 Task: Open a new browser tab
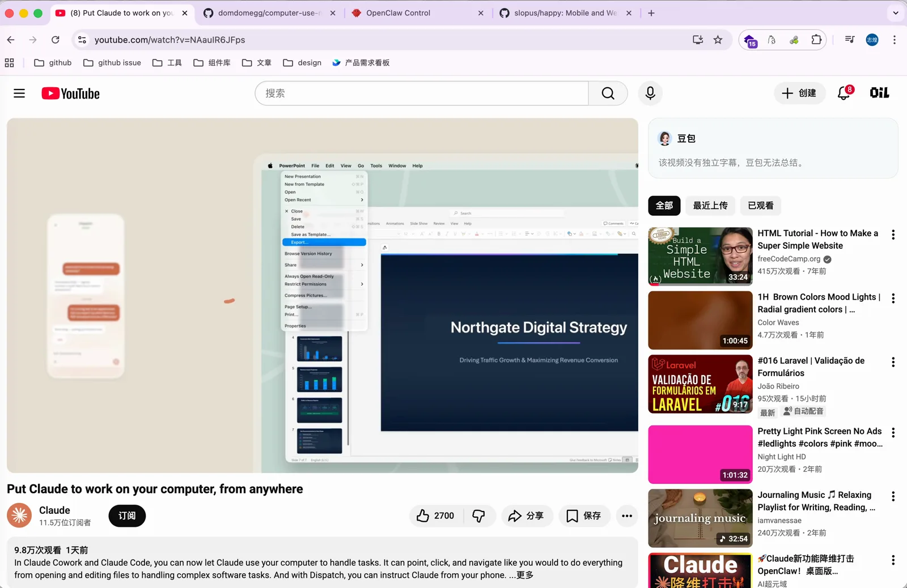point(651,13)
